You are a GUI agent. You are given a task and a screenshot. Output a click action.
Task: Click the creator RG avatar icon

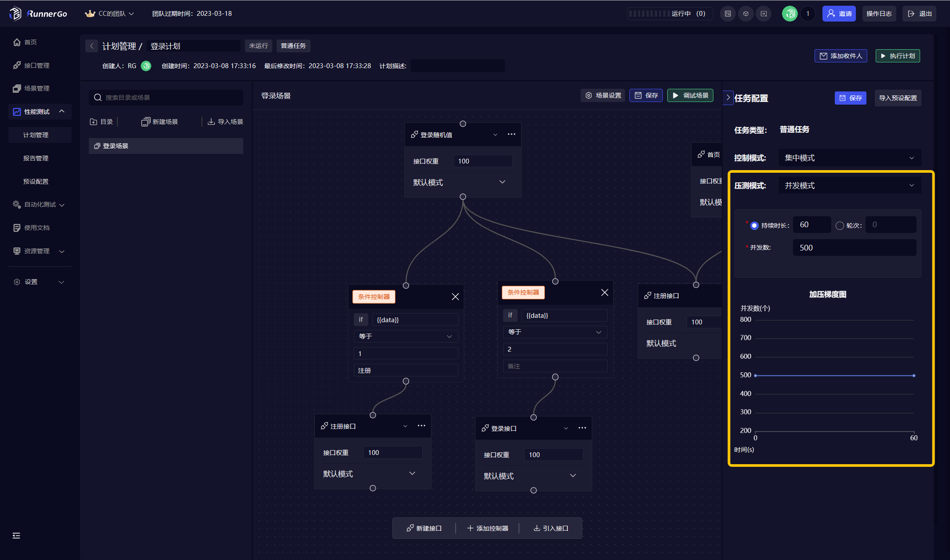click(x=146, y=66)
